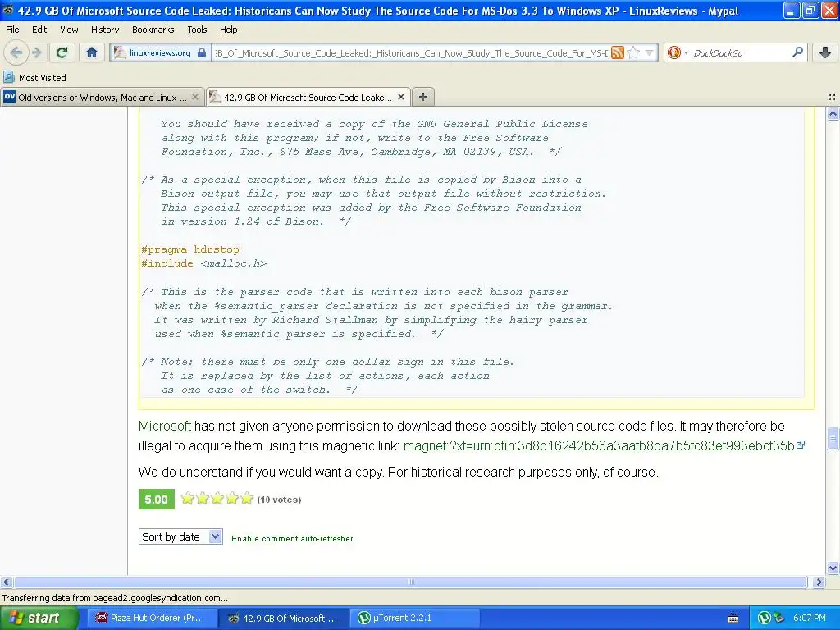Open the File menu
Viewport: 840px width, 630px height.
[x=12, y=30]
